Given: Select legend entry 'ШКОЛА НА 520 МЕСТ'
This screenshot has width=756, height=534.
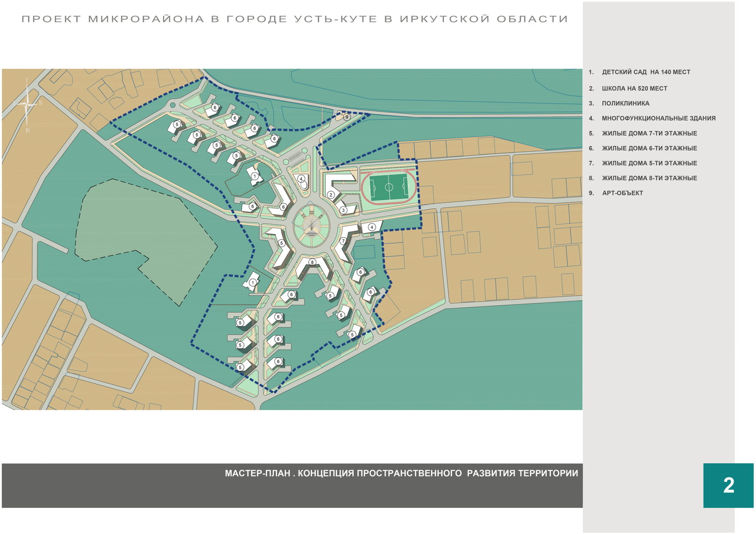Looking at the screenshot, I should coord(634,89).
